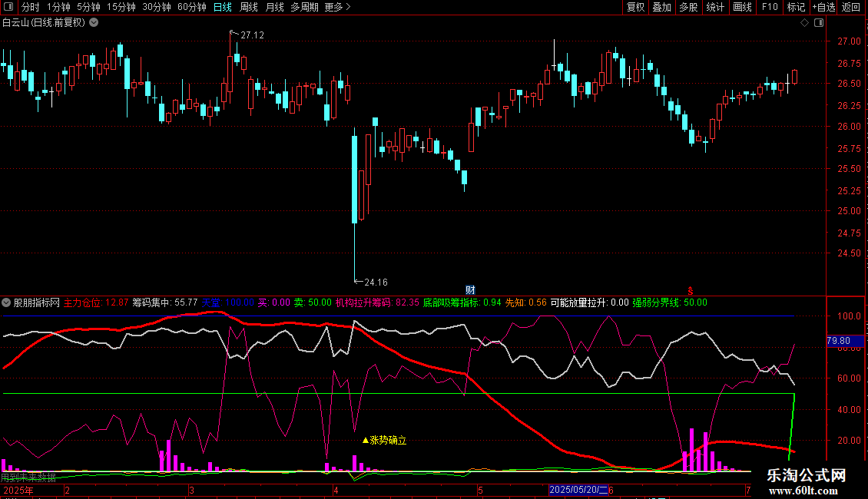Screen dimensions: 868x499
Task: Switch to the 60分钟 period tab
Action: point(192,7)
